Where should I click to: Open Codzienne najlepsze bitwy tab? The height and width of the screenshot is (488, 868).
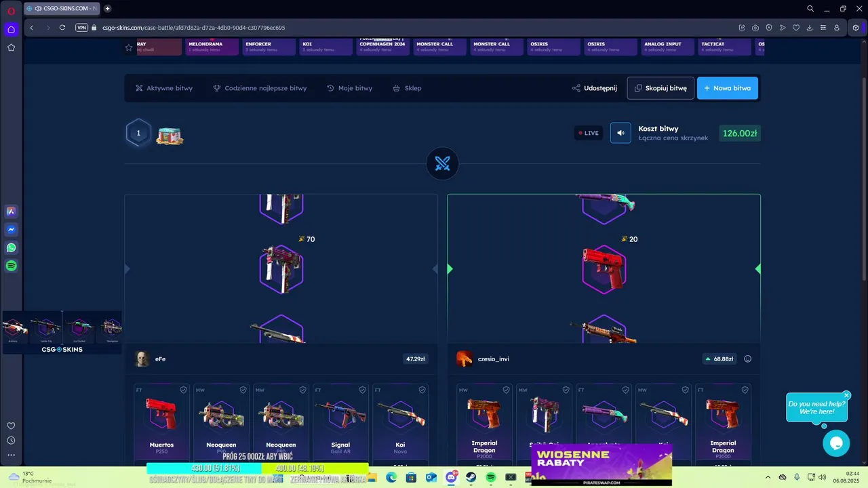[260, 88]
